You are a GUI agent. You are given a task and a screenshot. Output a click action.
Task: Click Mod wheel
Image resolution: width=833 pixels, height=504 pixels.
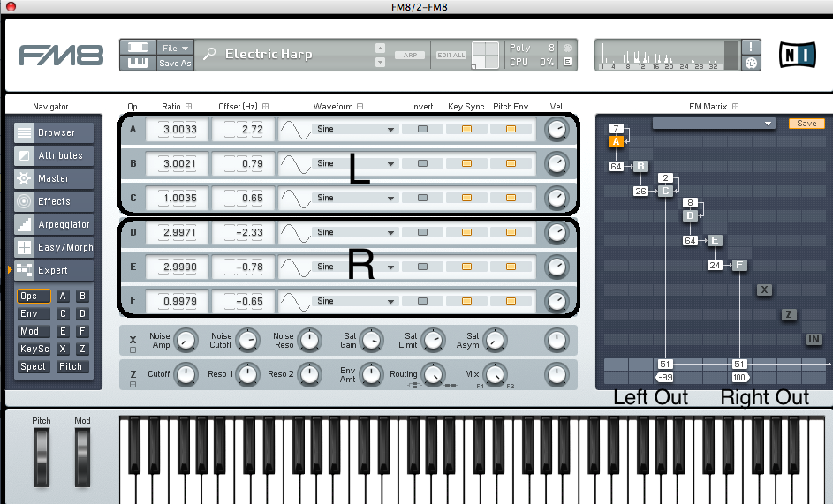[82, 457]
